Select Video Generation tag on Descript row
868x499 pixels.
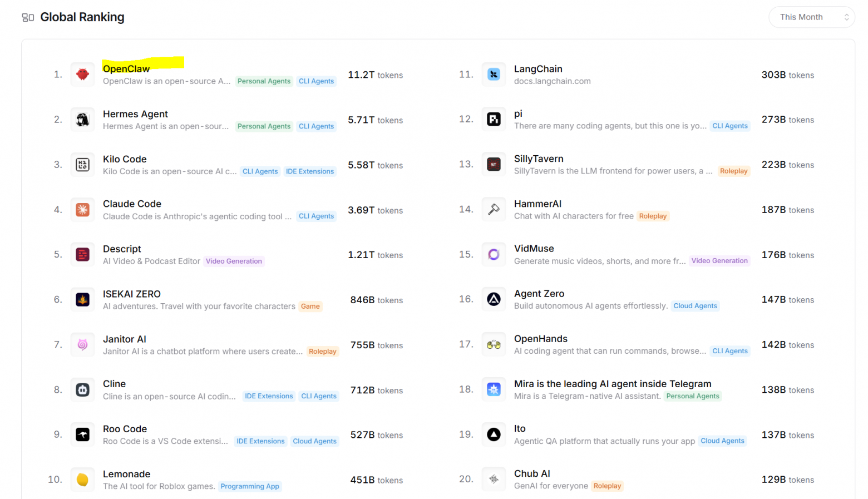234,261
